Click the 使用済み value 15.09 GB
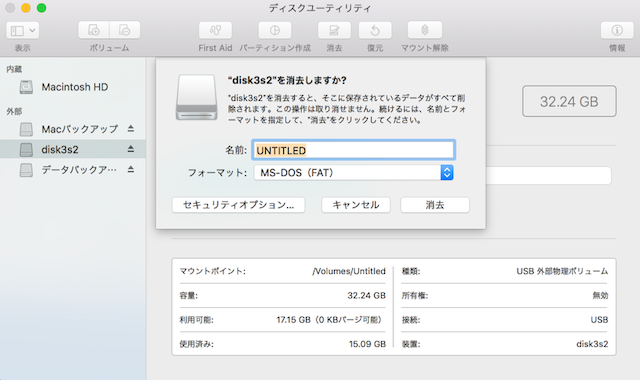 [x=367, y=344]
